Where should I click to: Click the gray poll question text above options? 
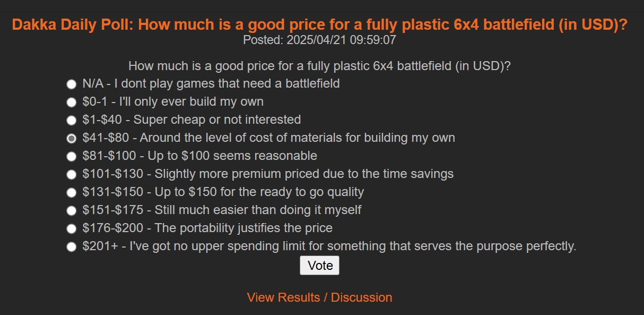point(319,66)
